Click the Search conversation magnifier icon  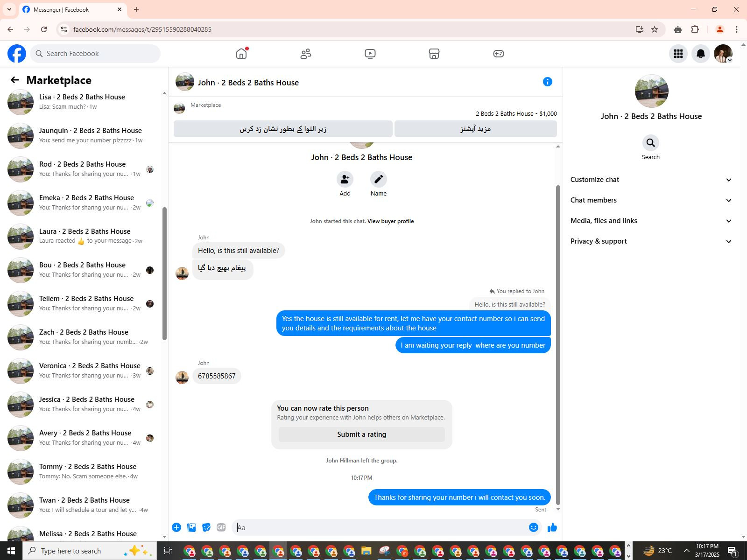click(x=651, y=143)
